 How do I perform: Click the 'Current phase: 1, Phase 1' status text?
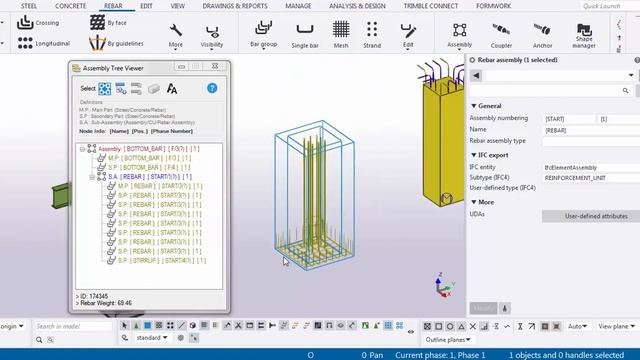(x=440, y=355)
